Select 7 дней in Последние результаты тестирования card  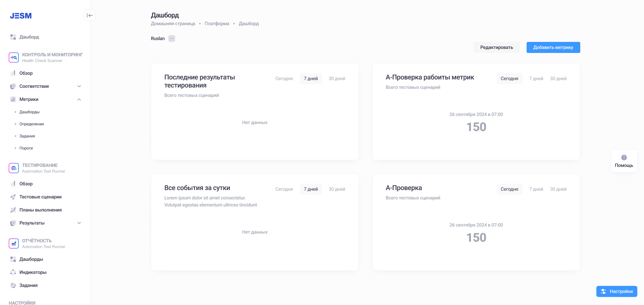[x=311, y=78]
